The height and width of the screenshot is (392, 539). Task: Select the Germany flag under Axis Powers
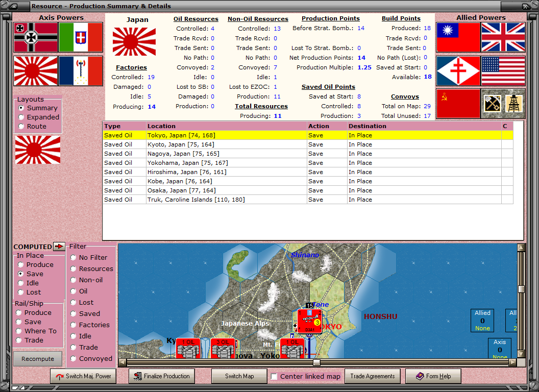(36, 37)
